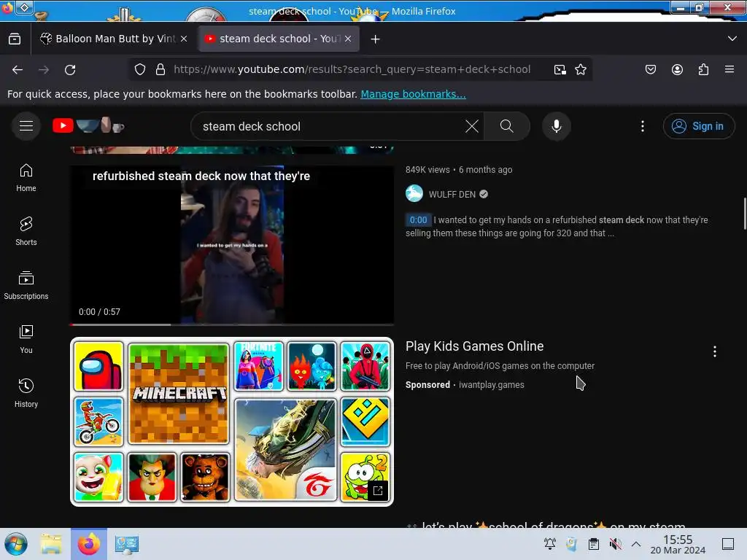Click the ad description about Android/iOS games
The width and height of the screenshot is (747, 560).
(500, 366)
